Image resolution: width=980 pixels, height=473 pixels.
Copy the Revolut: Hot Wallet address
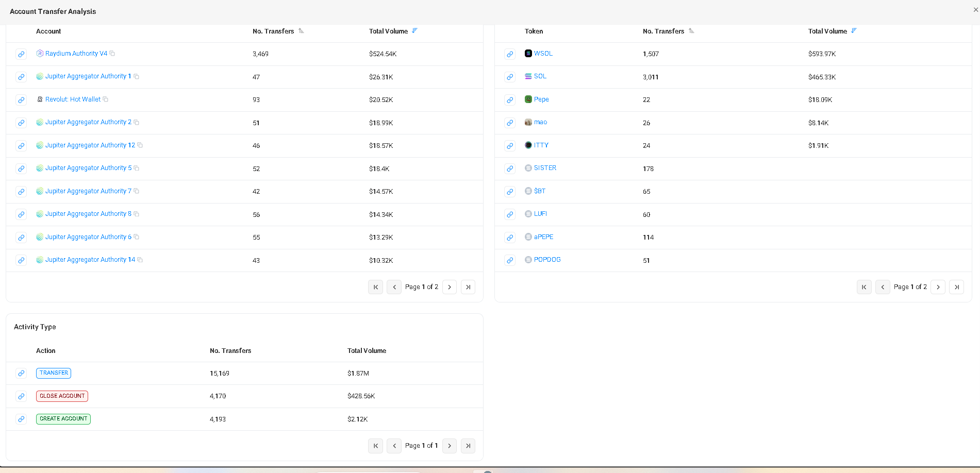click(106, 99)
